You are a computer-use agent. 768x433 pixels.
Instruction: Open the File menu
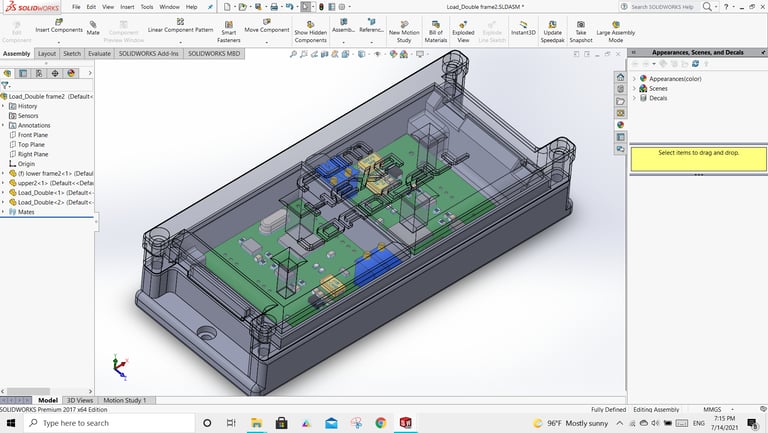76,7
